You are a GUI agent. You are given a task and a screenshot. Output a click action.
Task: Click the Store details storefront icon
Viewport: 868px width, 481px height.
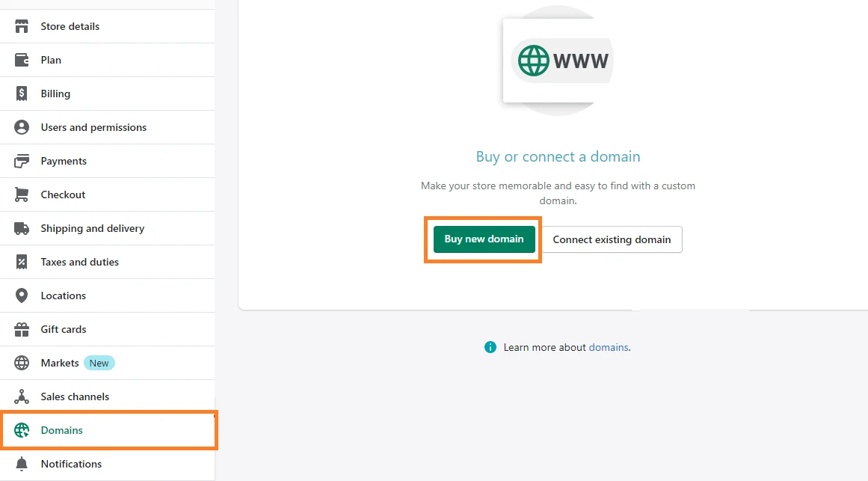(22, 26)
